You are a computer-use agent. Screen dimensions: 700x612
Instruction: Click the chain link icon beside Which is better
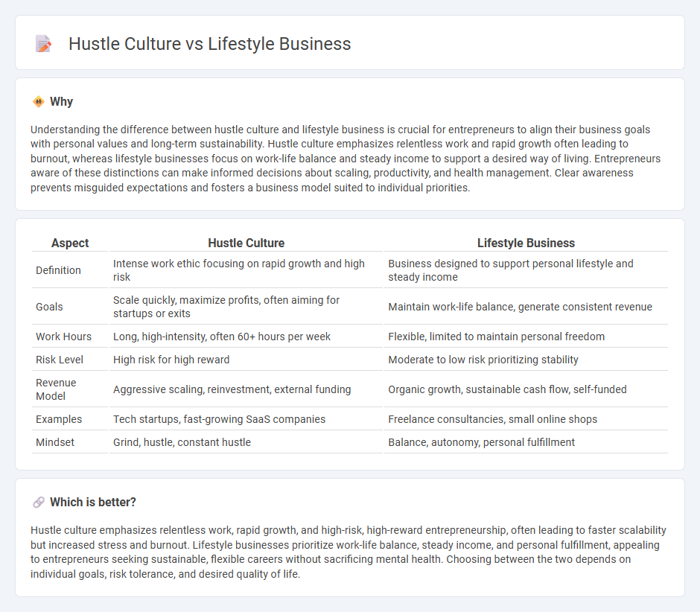pos(39,503)
